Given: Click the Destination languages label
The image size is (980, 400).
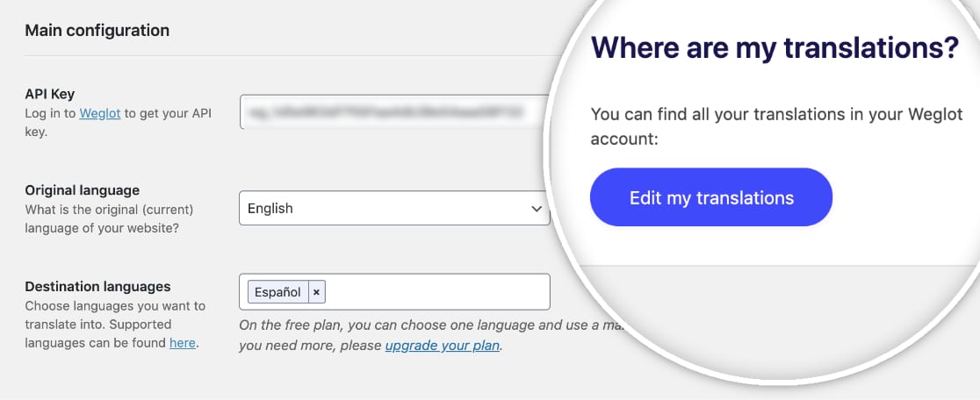Looking at the screenshot, I should tap(97, 287).
